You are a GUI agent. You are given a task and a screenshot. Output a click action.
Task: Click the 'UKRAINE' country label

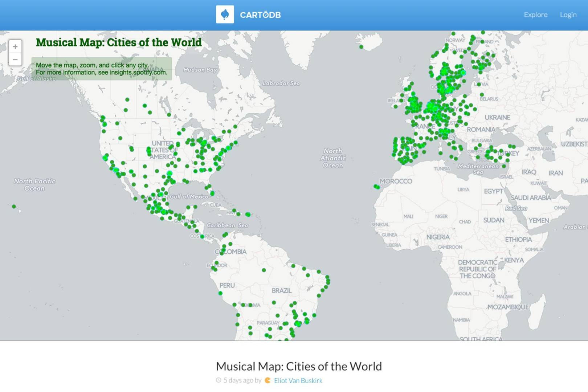(497, 118)
